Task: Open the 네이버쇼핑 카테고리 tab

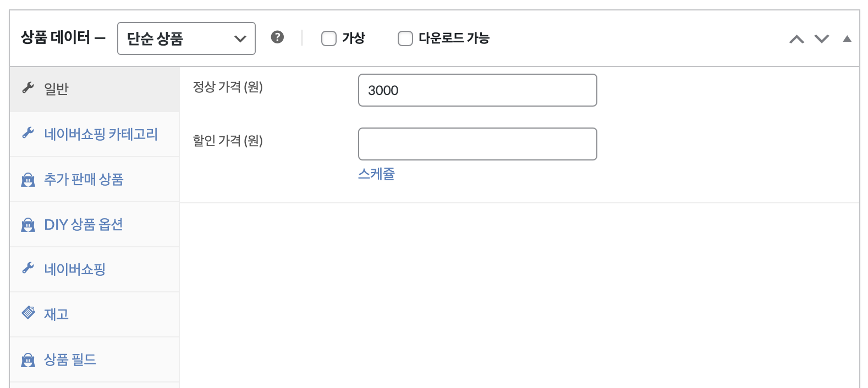Action: (101, 134)
